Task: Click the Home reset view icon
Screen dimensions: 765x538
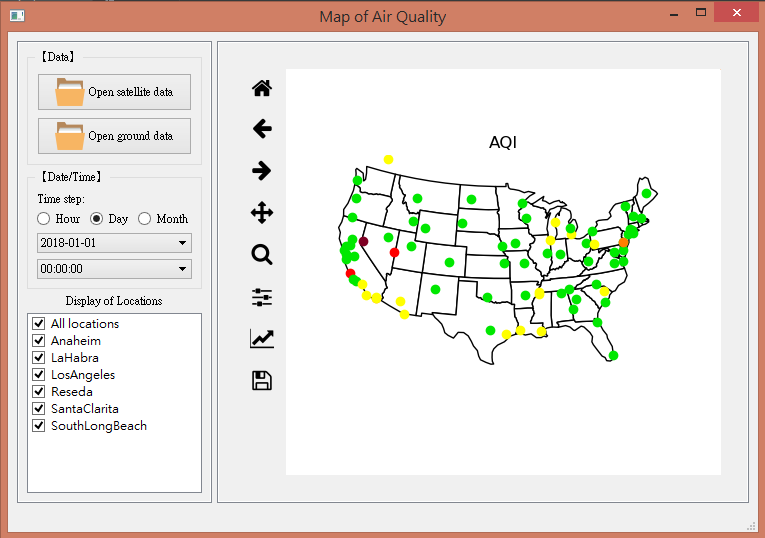Action: pos(262,88)
